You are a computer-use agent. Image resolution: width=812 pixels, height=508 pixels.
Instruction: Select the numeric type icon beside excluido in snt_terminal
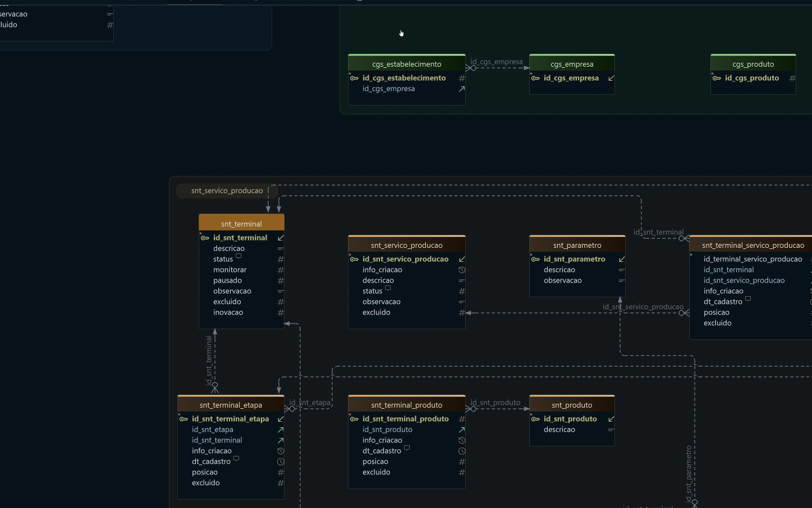point(280,302)
